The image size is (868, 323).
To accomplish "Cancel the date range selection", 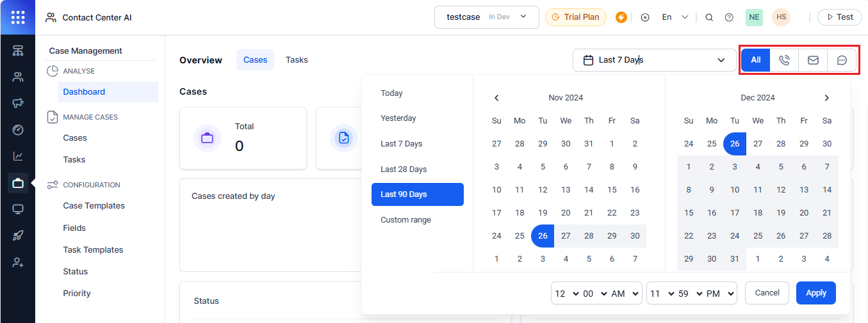I will click(767, 293).
